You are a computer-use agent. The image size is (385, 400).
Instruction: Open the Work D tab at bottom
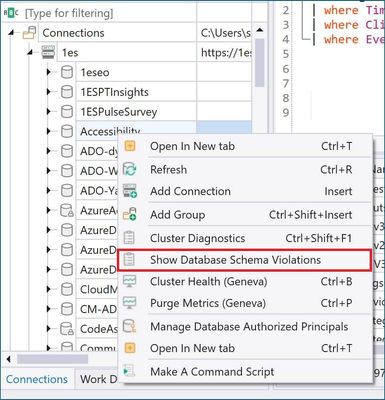point(97,379)
